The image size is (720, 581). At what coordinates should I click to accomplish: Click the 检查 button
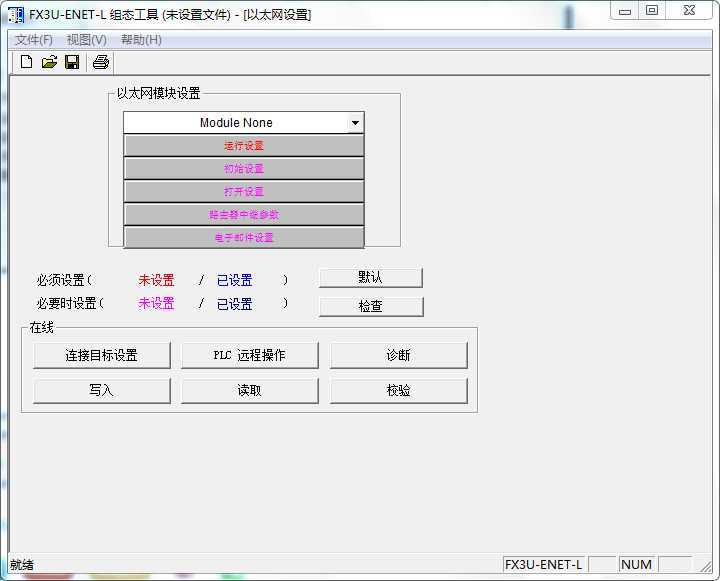point(371,306)
